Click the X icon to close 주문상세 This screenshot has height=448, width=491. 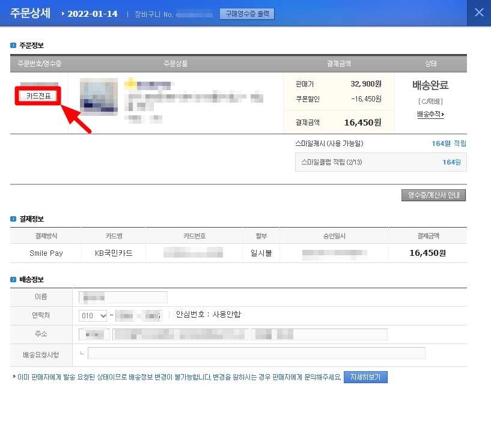click(478, 13)
